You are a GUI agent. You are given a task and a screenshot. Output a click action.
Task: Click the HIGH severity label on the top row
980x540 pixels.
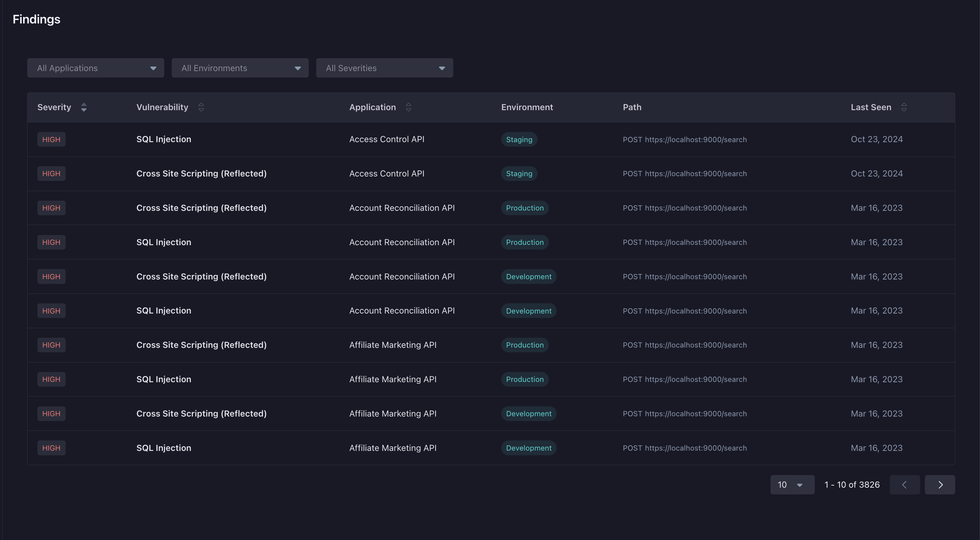(51, 139)
